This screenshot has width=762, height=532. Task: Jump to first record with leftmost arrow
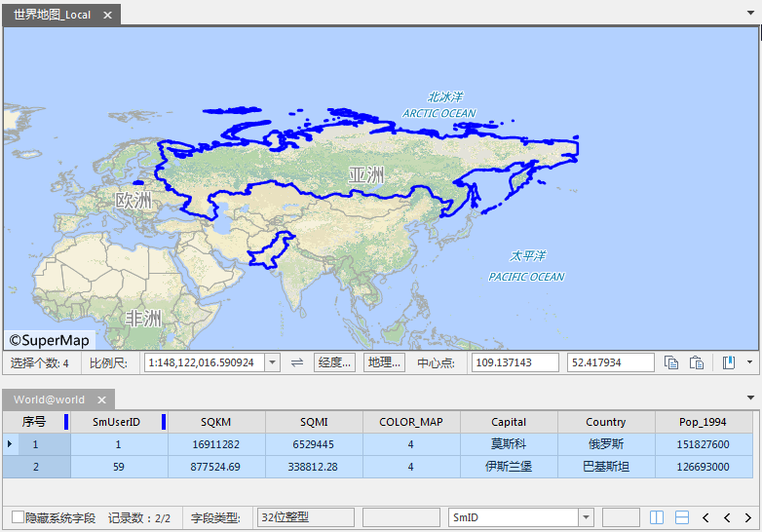click(705, 517)
